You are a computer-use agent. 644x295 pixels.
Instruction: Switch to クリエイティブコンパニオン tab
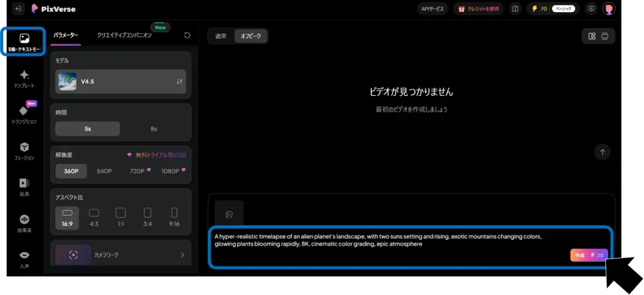[125, 35]
